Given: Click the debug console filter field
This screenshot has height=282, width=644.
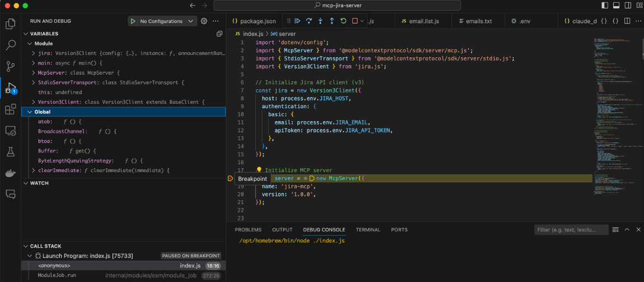Looking at the screenshot, I should point(571,230).
